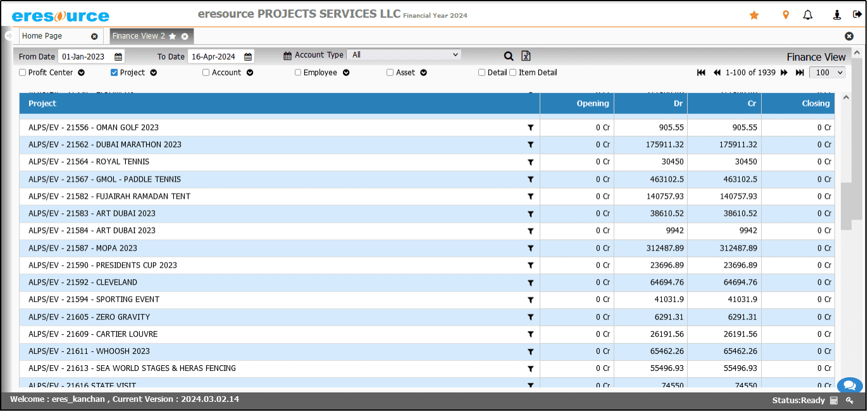
Task: Click the orange location pin icon
Action: point(786,15)
